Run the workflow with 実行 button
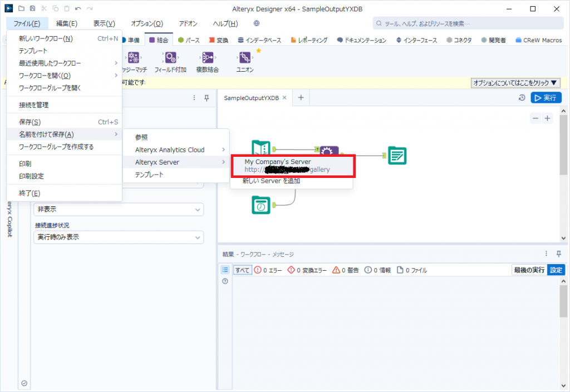Image resolution: width=570 pixels, height=392 pixels. tap(546, 98)
